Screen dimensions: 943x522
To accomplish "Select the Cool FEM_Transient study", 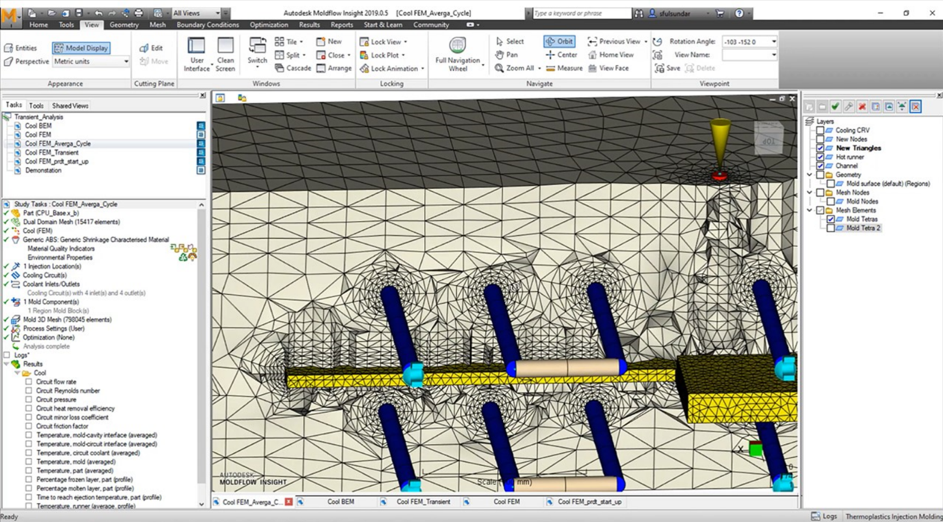I will (52, 153).
